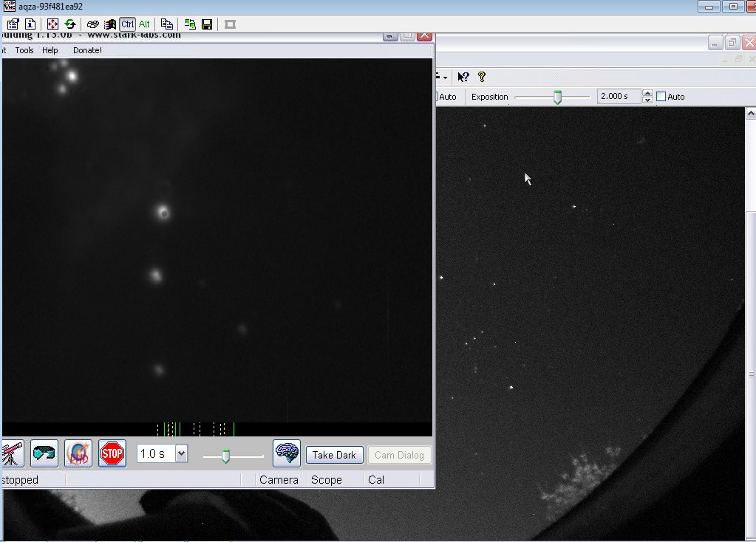Click PHD guide target icon
Image resolution: width=756 pixels, height=542 pixels.
click(78, 453)
